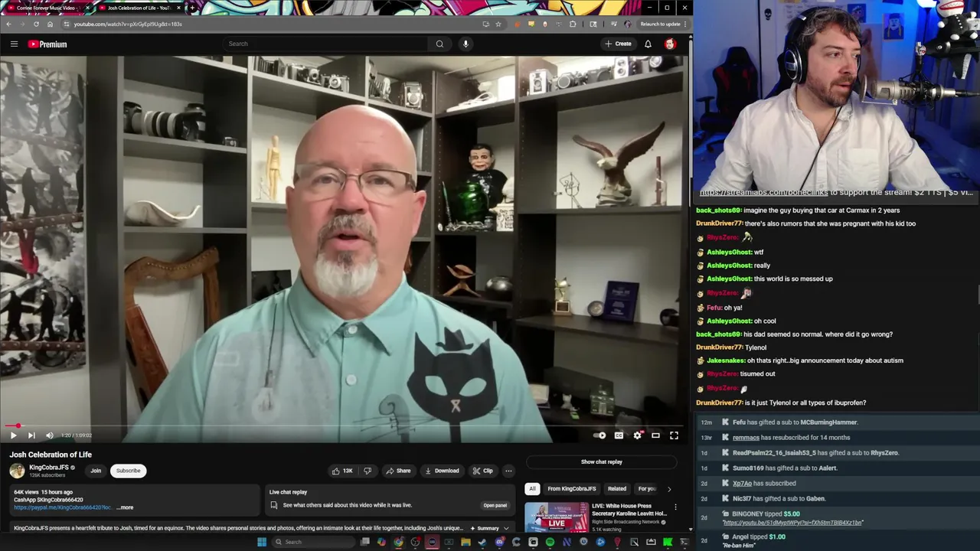Image resolution: width=980 pixels, height=551 pixels.
Task: Open File Explorer from the taskbar
Action: tap(465, 542)
